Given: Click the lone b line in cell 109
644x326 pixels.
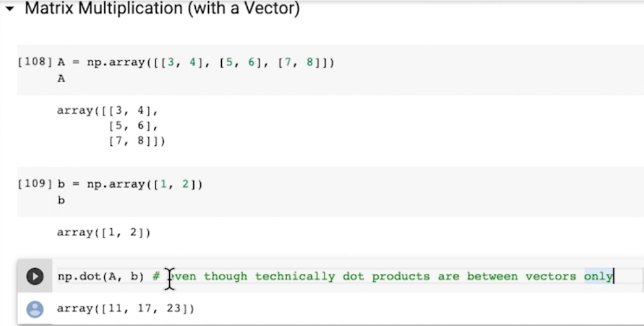Looking at the screenshot, I should 61,200.
